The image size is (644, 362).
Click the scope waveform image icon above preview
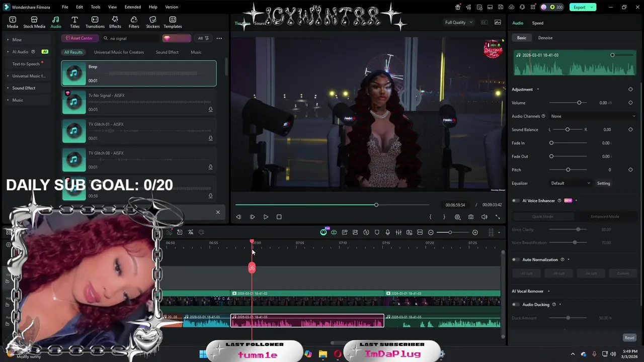[498, 22]
